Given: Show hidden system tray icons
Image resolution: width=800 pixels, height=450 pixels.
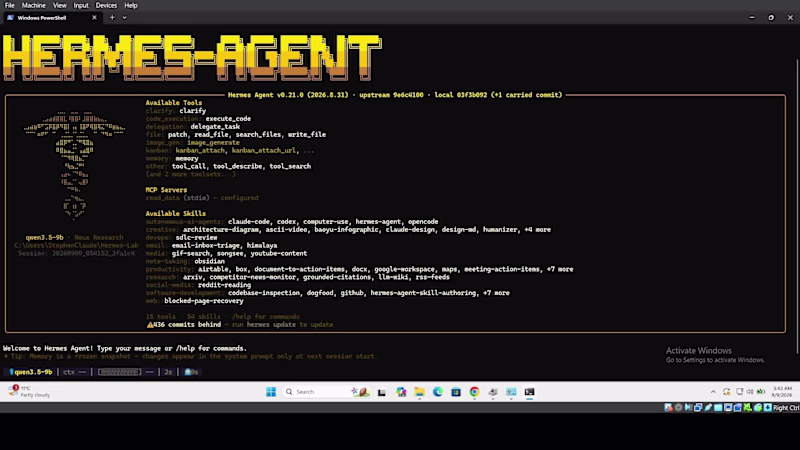Looking at the screenshot, I should pos(713,392).
